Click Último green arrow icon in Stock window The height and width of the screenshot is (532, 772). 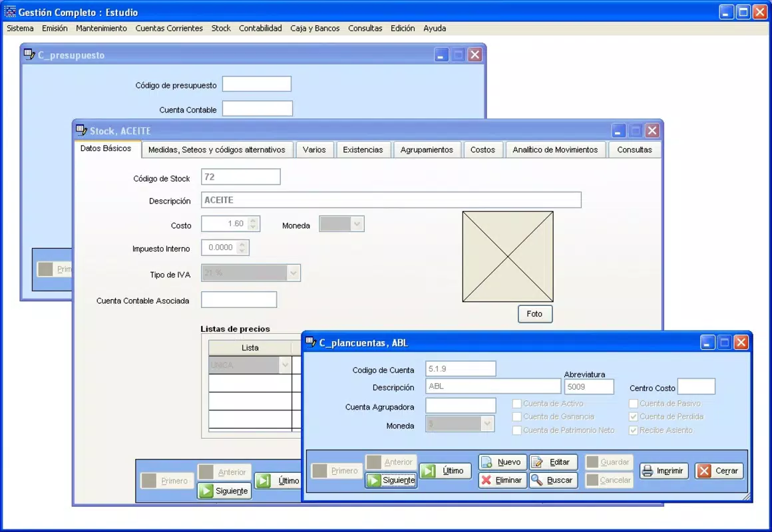[x=264, y=480]
